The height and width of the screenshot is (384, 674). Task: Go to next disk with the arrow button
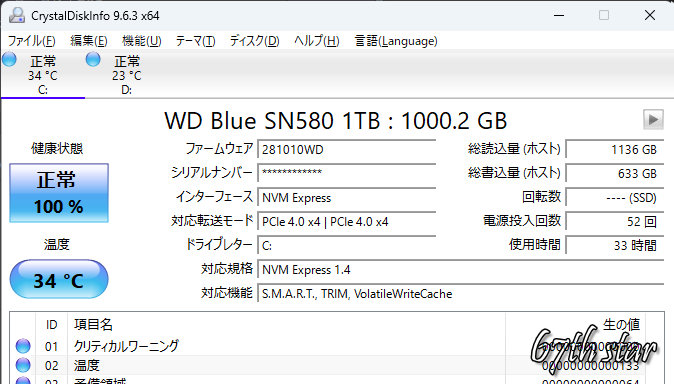[x=653, y=120]
